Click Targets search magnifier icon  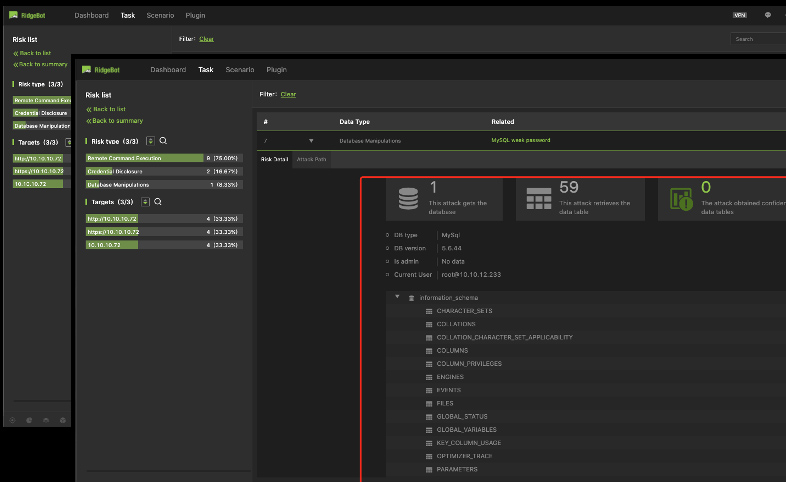coord(158,201)
